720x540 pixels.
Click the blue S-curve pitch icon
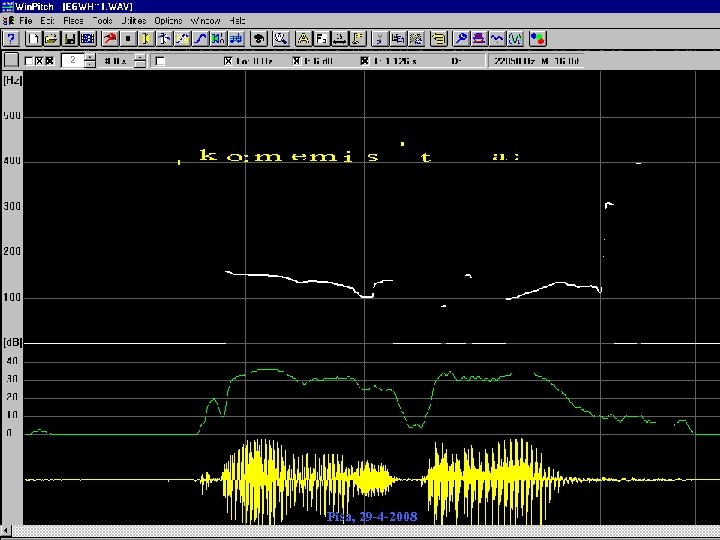click(200, 39)
